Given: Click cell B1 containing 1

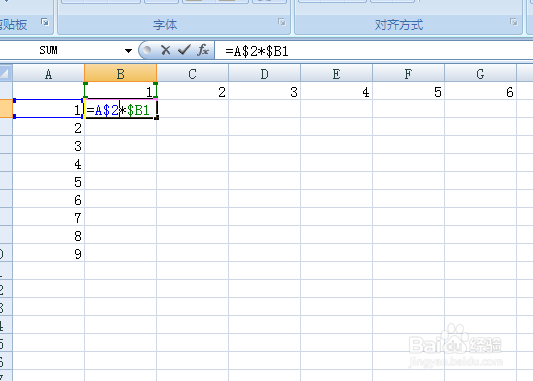Looking at the screenshot, I should click(121, 91).
